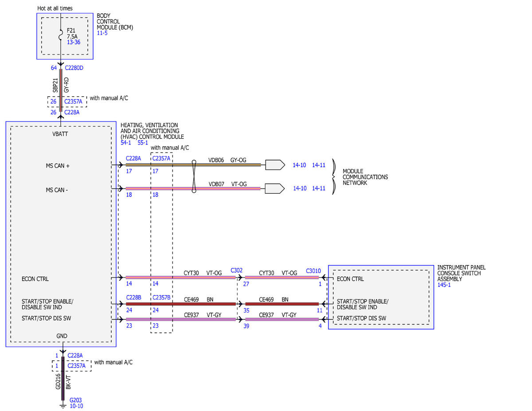The height and width of the screenshot is (411, 532).
Task: Click the 'Hot at all times' label
Action: click(x=55, y=8)
